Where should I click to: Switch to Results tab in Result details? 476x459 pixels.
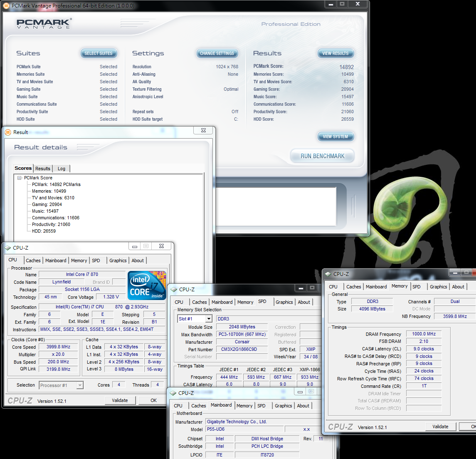pos(43,169)
